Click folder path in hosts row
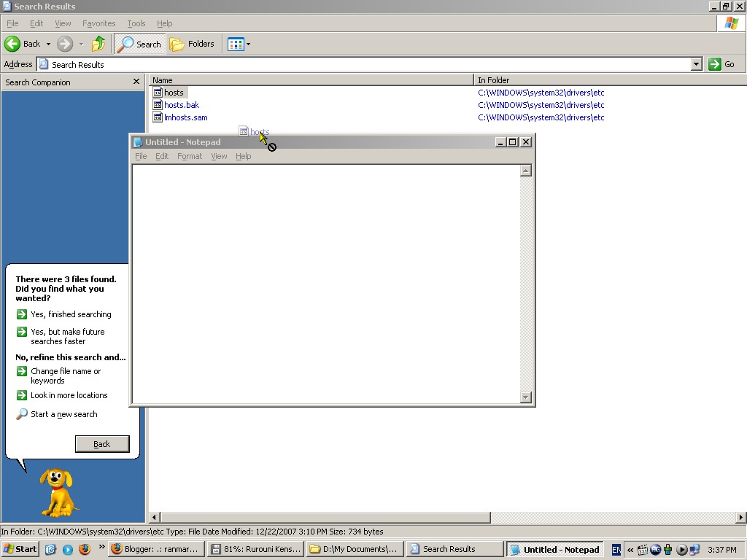Screen dimensions: 747x560 click(541, 93)
